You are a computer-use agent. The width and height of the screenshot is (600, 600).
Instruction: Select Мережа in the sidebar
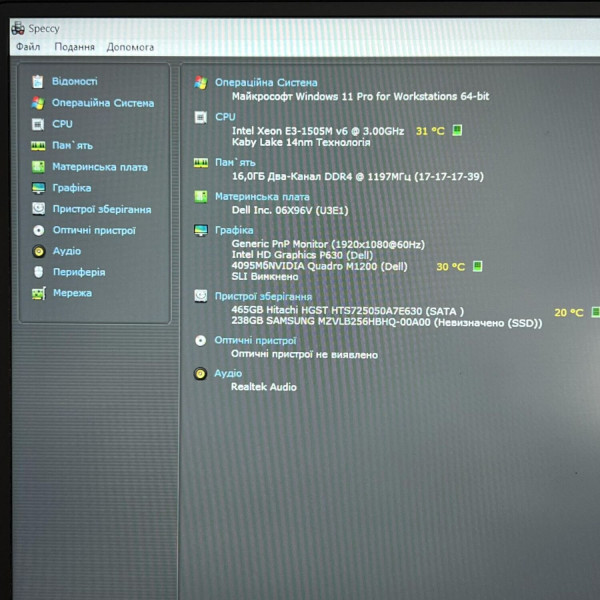pos(72,293)
